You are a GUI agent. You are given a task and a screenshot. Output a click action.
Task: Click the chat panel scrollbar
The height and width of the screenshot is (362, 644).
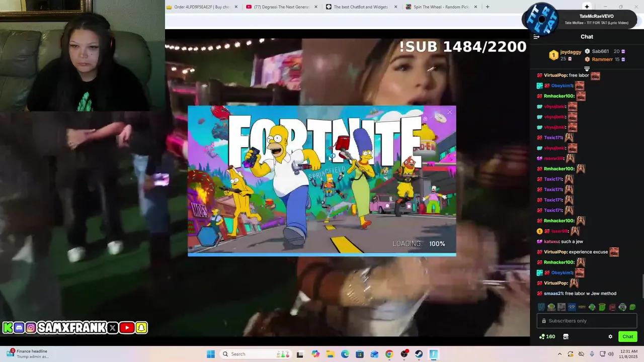point(642,287)
